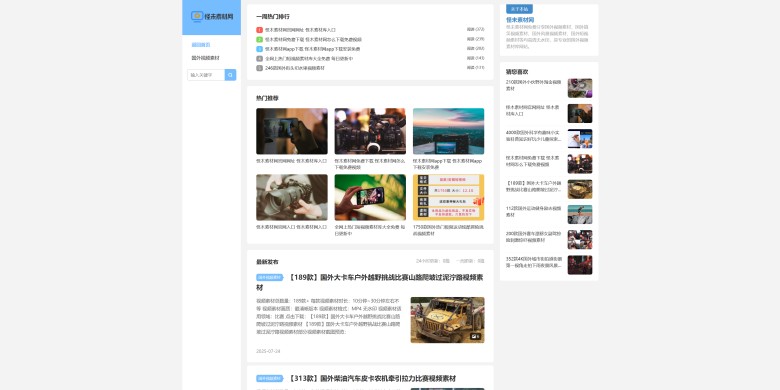Click the blue 关于本站 button
Viewport: 780px width, 390px height.
pyautogui.click(x=519, y=9)
